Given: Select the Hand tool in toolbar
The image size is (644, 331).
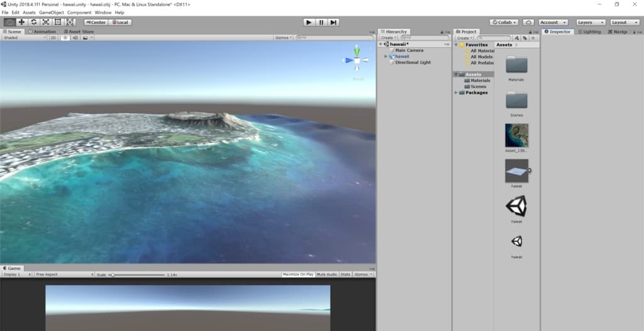Looking at the screenshot, I should click(9, 22).
